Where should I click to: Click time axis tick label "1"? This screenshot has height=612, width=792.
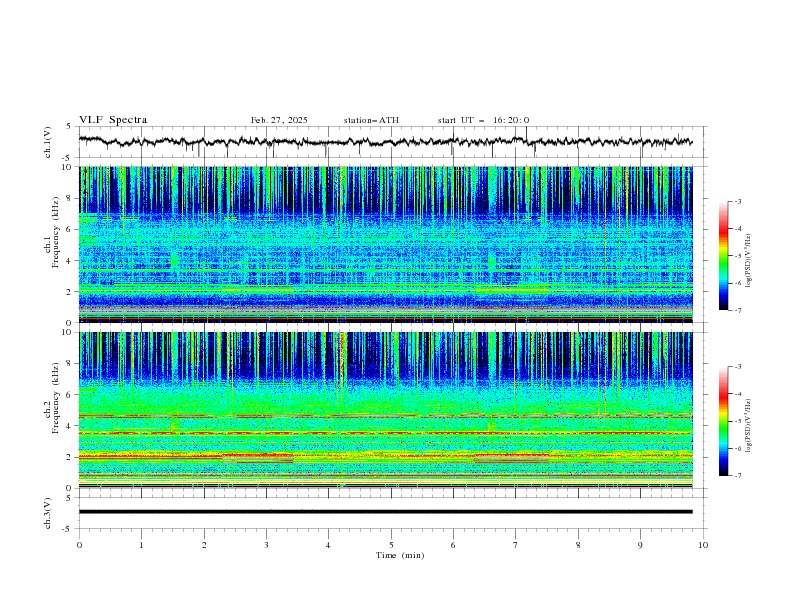click(141, 545)
